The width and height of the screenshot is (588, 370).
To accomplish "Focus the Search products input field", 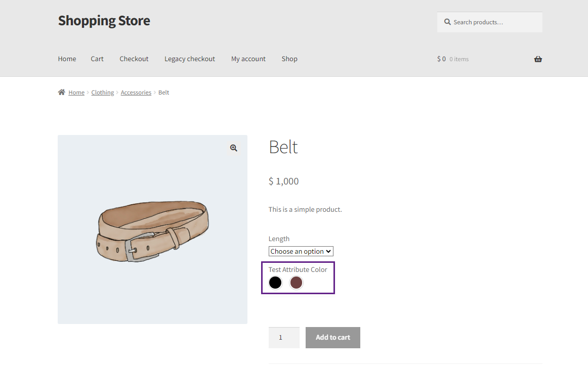I will (x=490, y=22).
